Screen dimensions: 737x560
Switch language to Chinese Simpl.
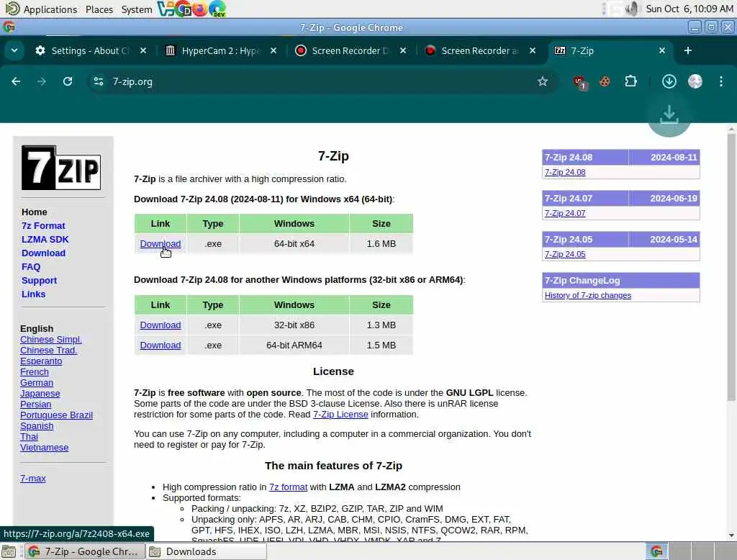[51, 340]
